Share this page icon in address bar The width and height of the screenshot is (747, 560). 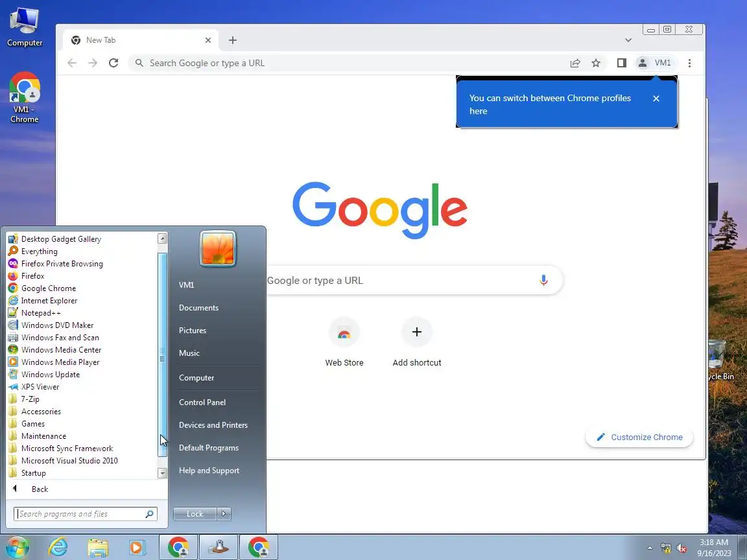coord(575,63)
